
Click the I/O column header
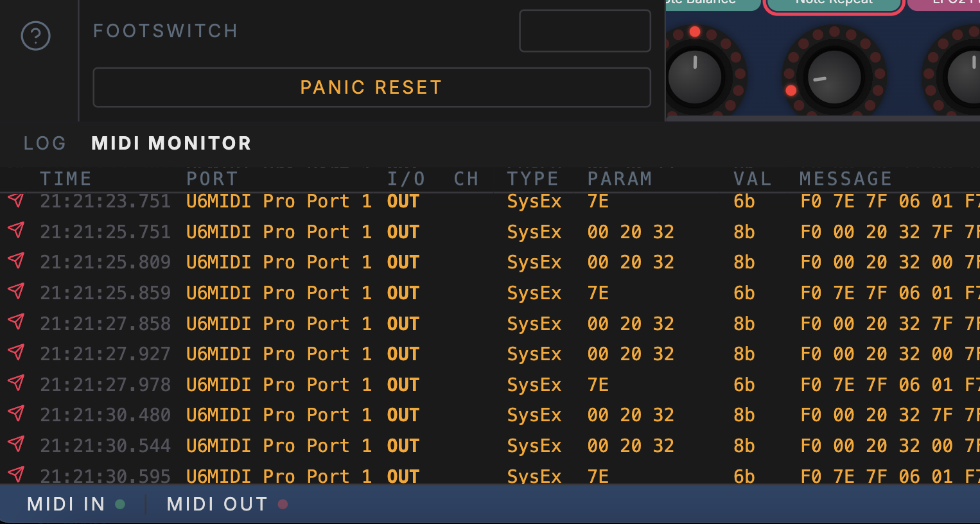tap(406, 179)
